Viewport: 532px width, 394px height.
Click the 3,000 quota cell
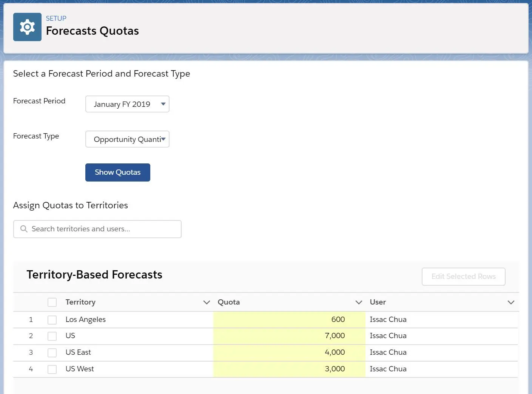289,369
